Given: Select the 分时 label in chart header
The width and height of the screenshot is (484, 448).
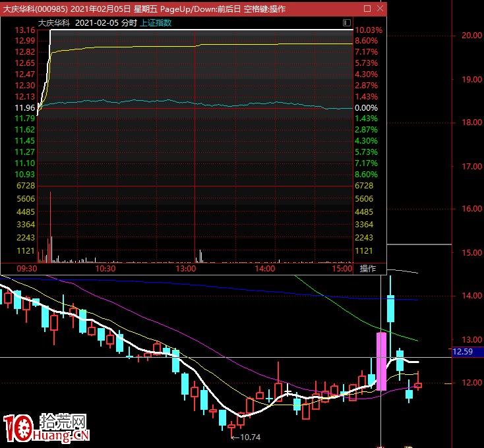Looking at the screenshot, I should tap(129, 23).
